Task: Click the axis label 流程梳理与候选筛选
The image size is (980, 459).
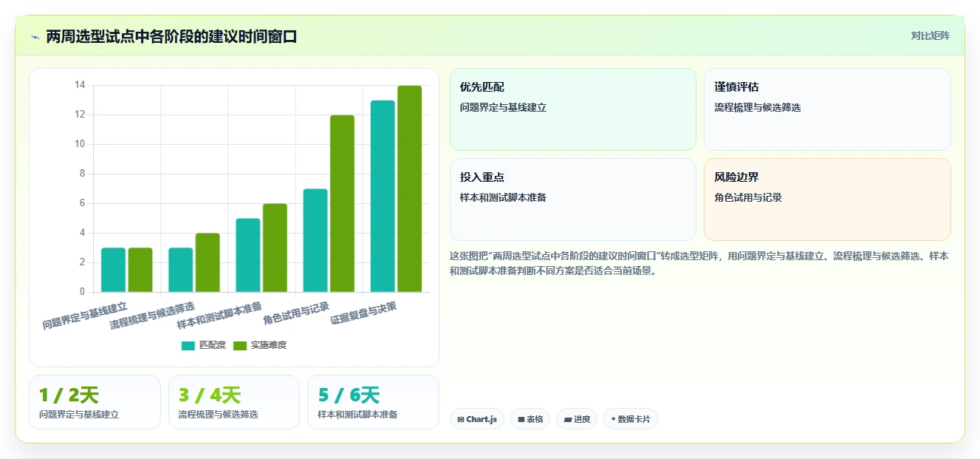Action: (x=152, y=314)
